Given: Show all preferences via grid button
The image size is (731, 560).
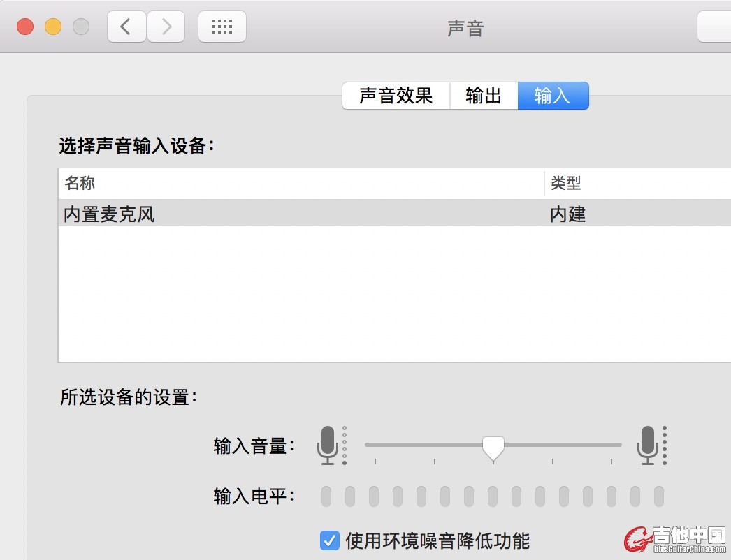Looking at the screenshot, I should (x=222, y=27).
